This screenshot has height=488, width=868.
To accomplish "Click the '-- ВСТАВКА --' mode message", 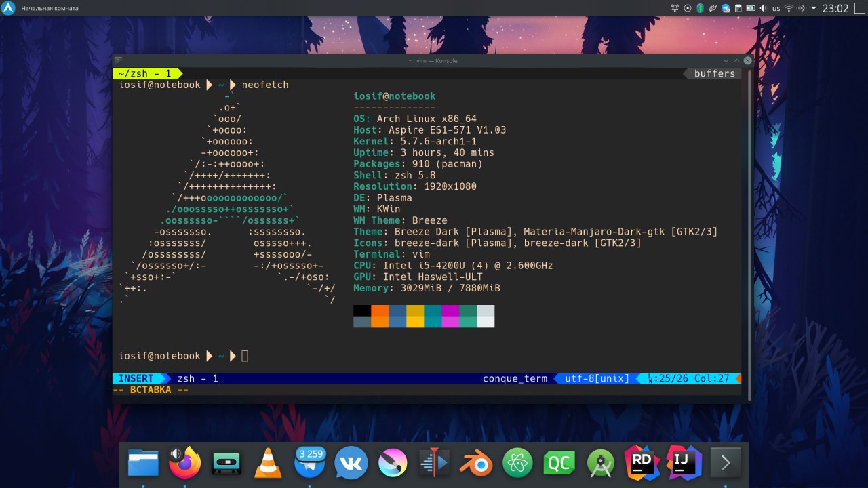I will coord(151,390).
